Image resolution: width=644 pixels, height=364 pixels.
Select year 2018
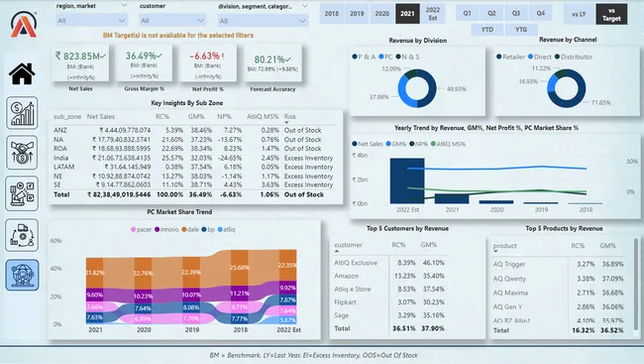coord(332,14)
